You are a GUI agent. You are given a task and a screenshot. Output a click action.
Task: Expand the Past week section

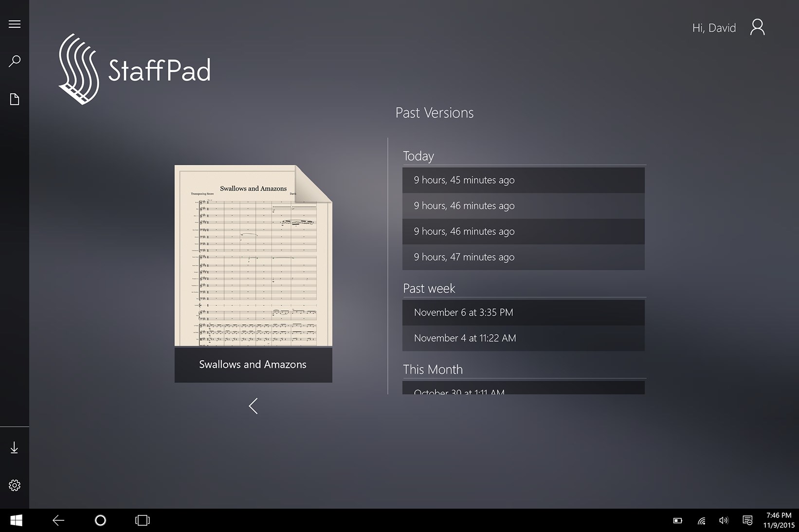[x=429, y=288]
